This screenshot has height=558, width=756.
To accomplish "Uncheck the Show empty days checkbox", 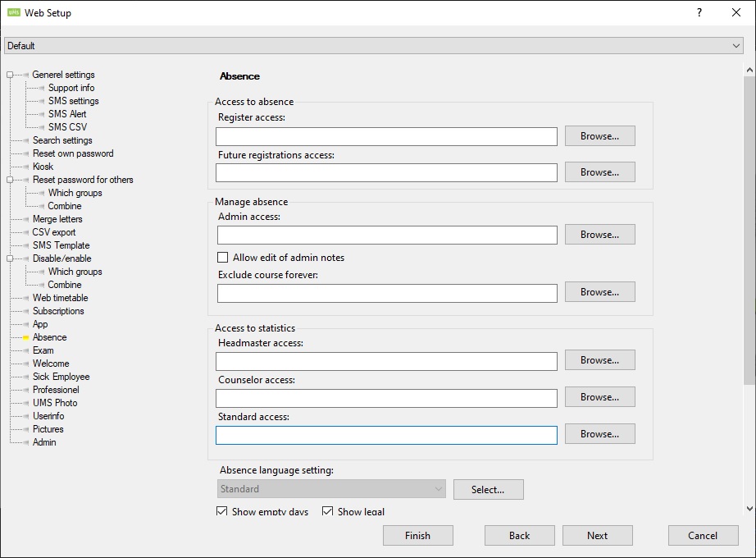I will click(x=222, y=511).
